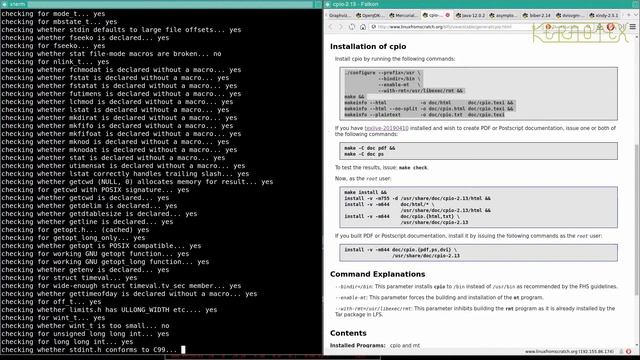
Task: Switch to the Mercurial tab
Action: pos(404,15)
